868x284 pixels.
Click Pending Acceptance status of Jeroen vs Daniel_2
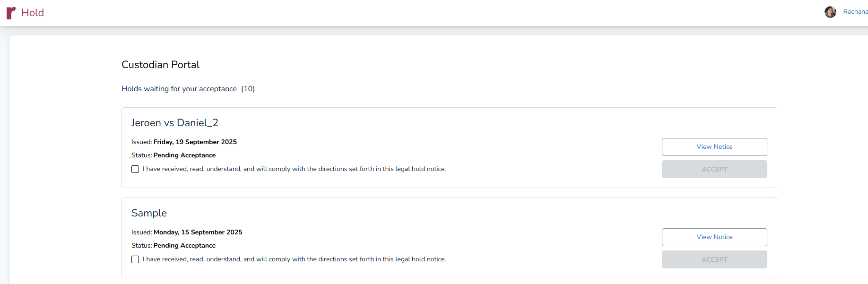tap(184, 155)
